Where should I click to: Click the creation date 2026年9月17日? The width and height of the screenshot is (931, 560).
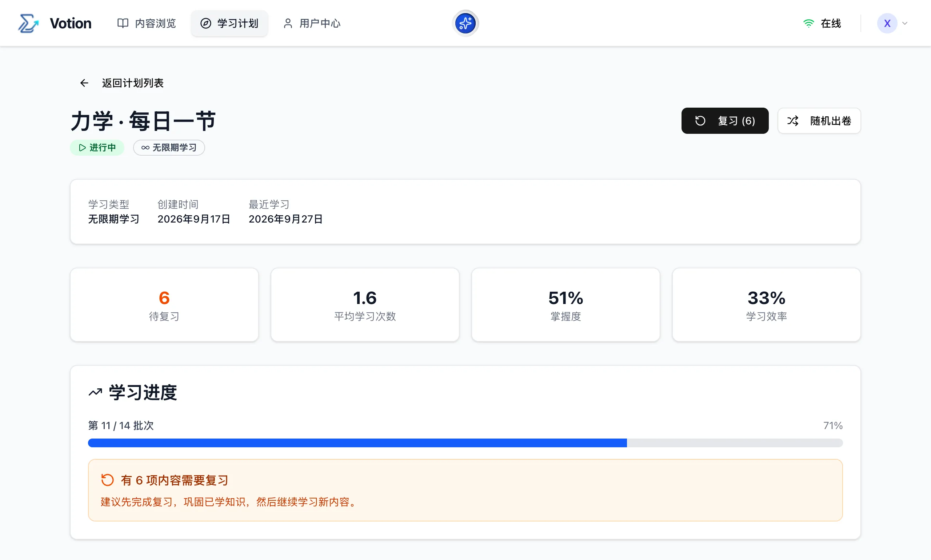point(193,219)
